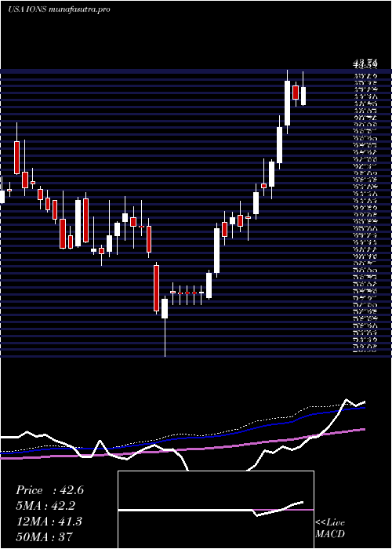Click the MACD inset panel
Screen dimensions: 392x549
coord(216,510)
